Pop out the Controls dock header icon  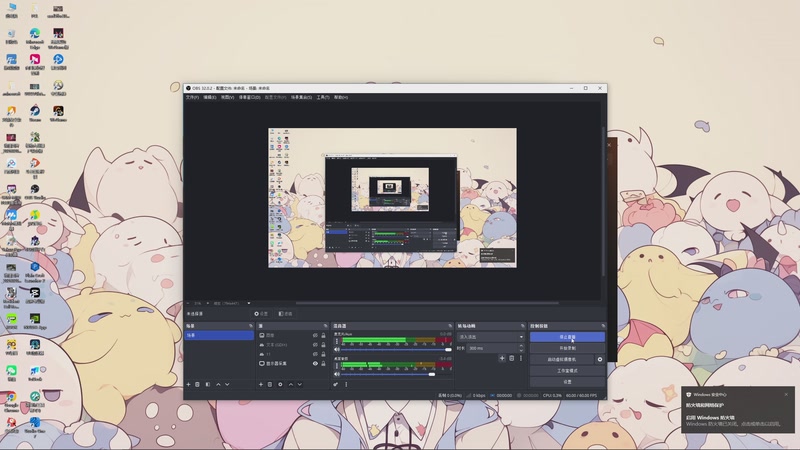[603, 326]
